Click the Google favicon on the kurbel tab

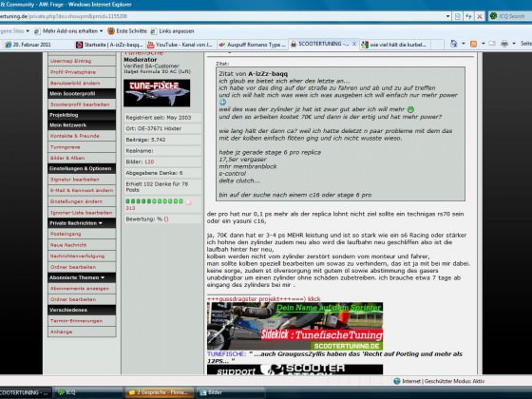coord(365,45)
